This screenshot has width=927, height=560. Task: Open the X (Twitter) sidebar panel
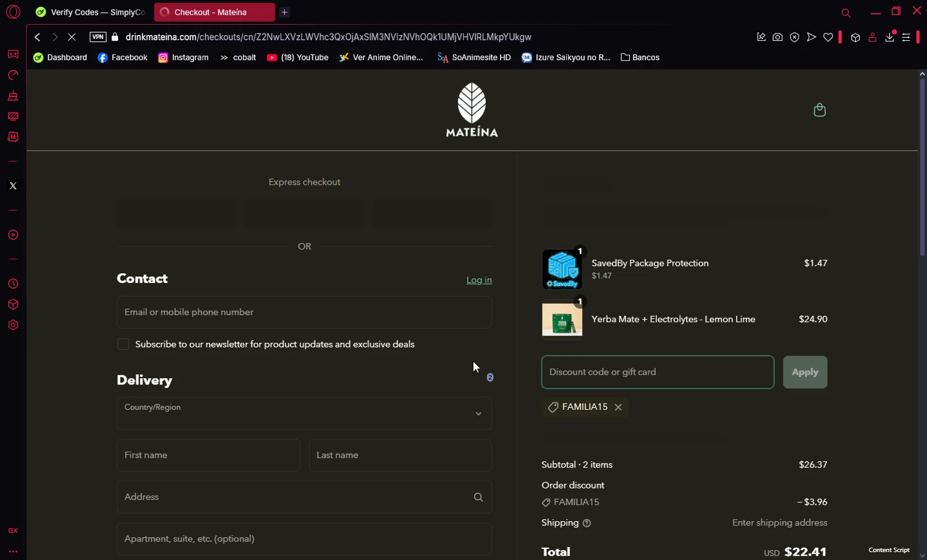[x=13, y=186]
